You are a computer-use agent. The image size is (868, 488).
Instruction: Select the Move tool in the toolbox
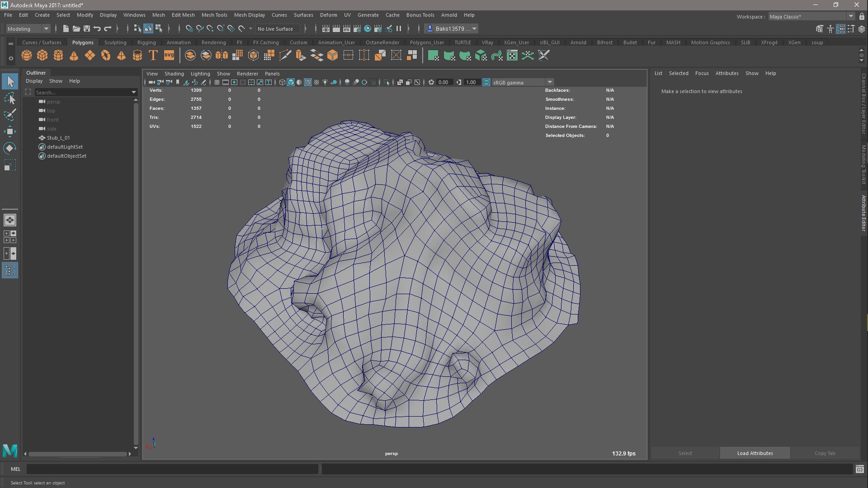click(x=10, y=131)
